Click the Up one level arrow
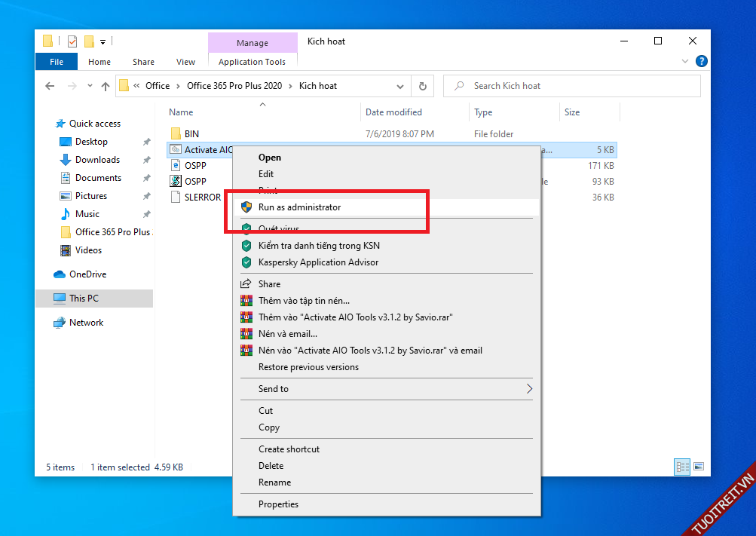The width and height of the screenshot is (756, 536). (x=105, y=86)
